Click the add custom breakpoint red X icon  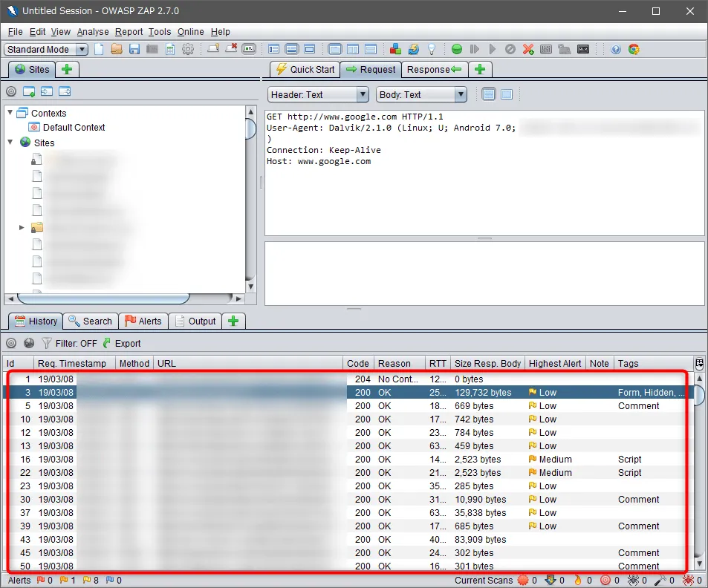pyautogui.click(x=528, y=50)
